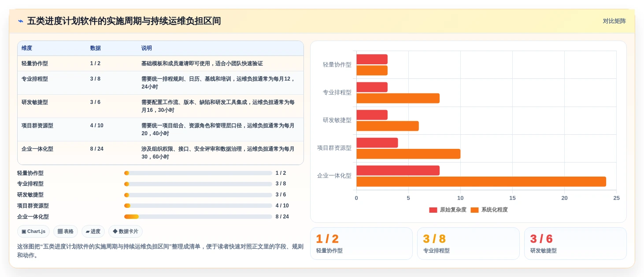Screen dimensions: 644x277
Task: Click the 专业排程型 progress bar
Action: tap(198, 184)
